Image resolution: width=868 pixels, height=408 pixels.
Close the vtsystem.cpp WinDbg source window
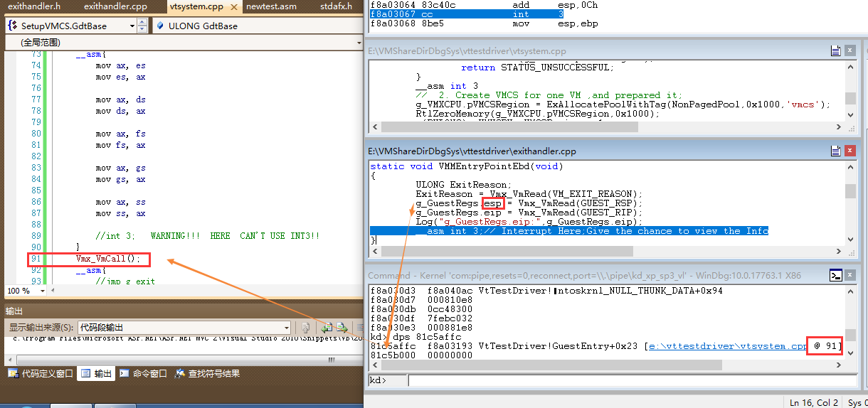pos(850,50)
